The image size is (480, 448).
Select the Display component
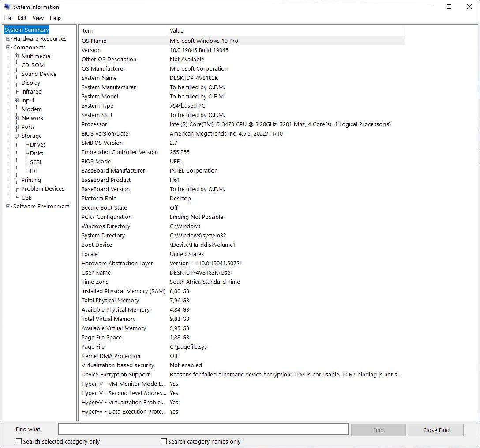coord(30,83)
